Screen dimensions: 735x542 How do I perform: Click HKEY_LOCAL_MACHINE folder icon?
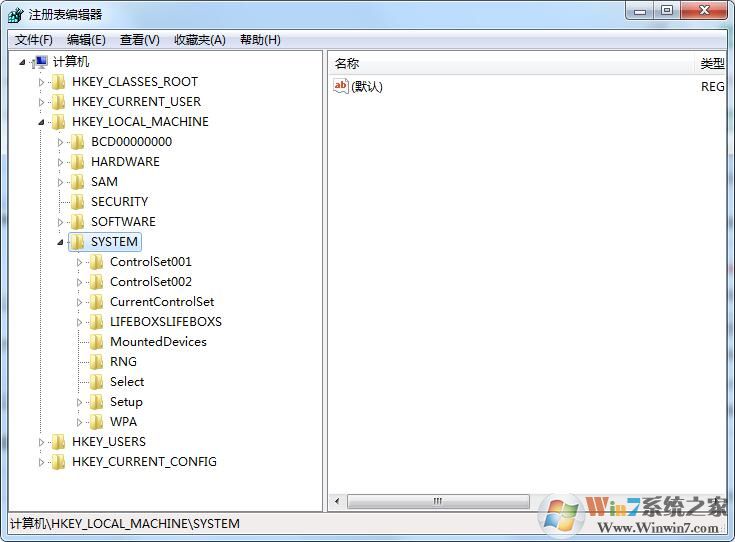click(58, 122)
